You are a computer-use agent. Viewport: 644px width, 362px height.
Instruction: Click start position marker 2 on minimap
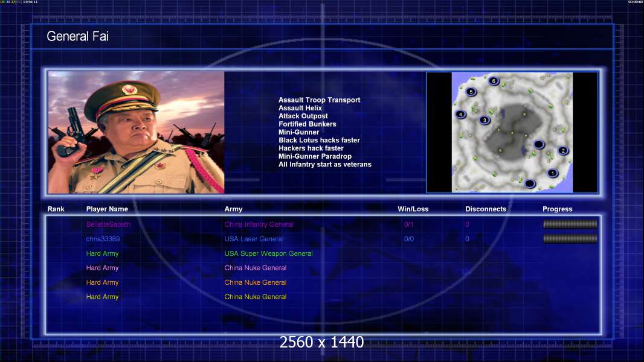563,151
